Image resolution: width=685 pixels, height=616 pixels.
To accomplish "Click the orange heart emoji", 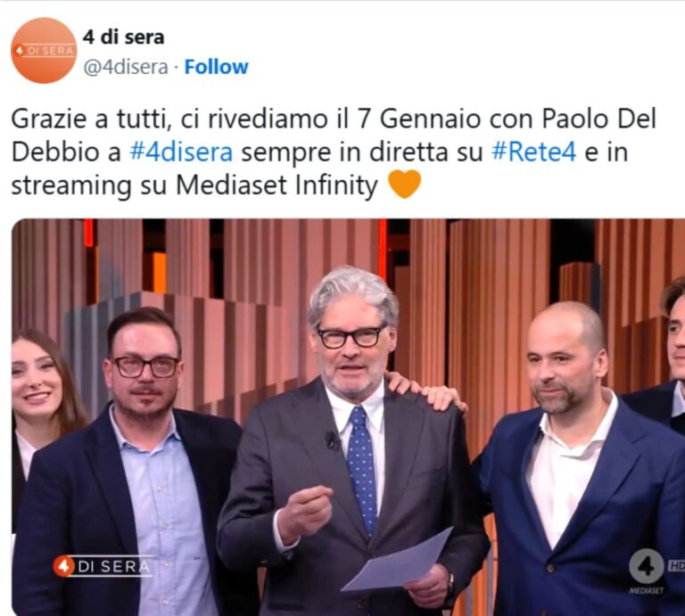I will click(405, 185).
